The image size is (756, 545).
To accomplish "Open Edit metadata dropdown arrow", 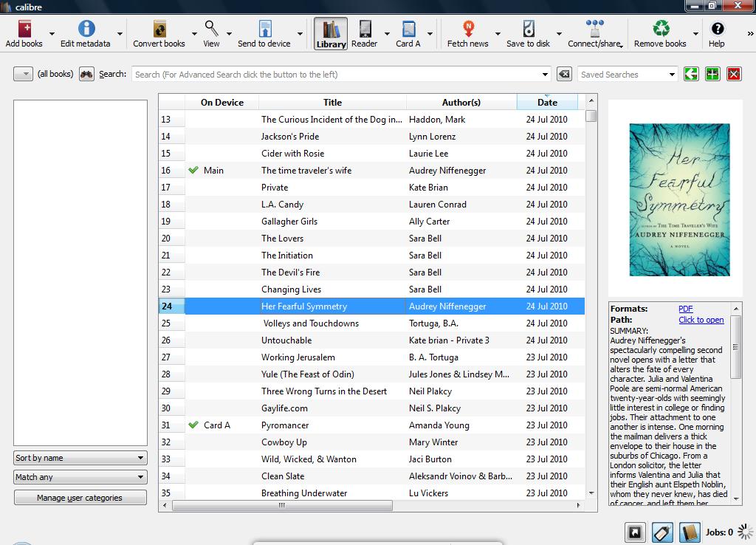I will [x=120, y=34].
